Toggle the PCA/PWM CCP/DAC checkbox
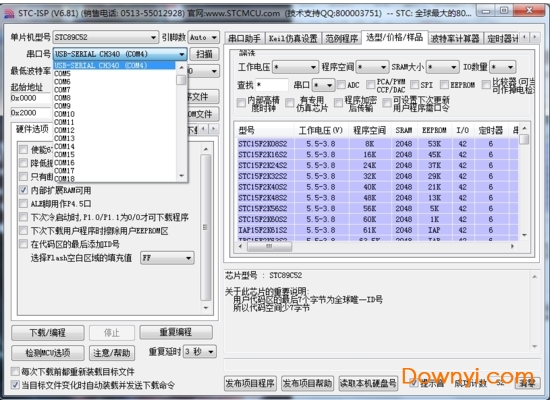The width and height of the screenshot is (550, 400). click(370, 85)
